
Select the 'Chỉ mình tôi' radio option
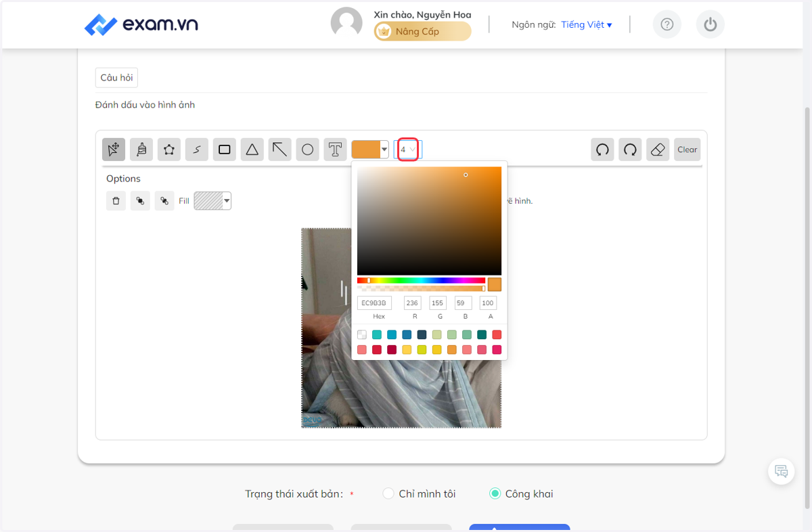pyautogui.click(x=388, y=493)
